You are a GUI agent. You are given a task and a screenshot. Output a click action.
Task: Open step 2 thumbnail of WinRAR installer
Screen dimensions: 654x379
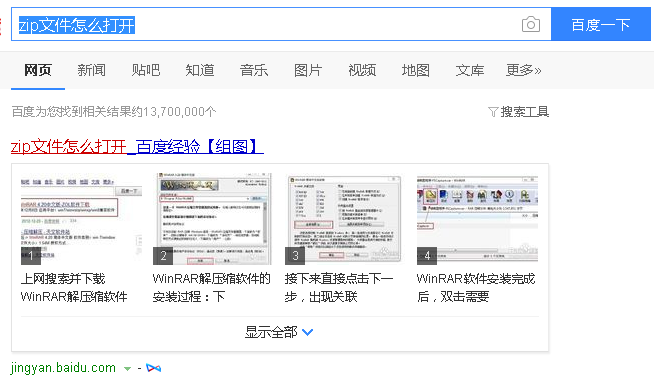coord(212,219)
